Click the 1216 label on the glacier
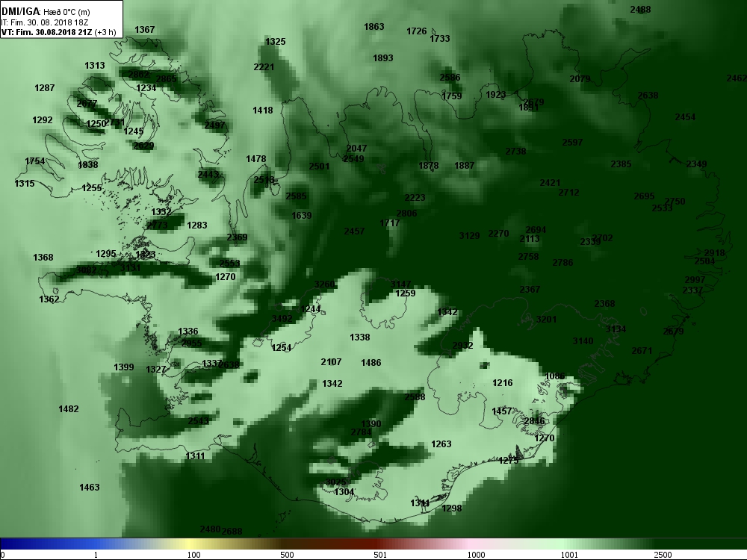The height and width of the screenshot is (560, 747). tap(502, 383)
